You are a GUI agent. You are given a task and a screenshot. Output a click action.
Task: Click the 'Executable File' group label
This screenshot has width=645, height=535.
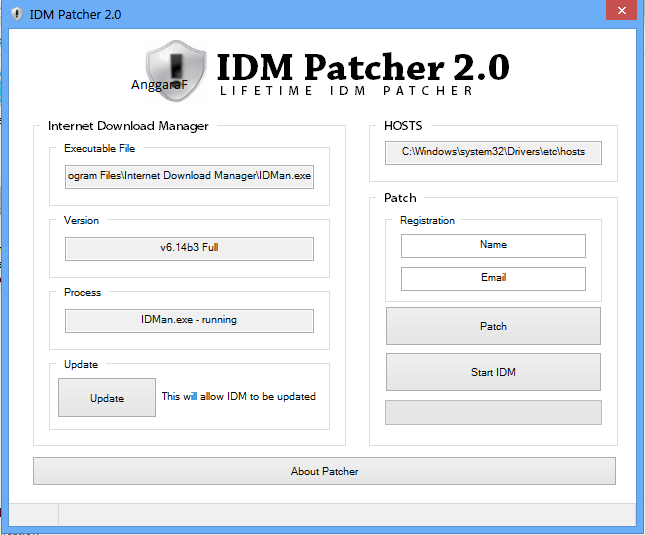[x=100, y=148]
